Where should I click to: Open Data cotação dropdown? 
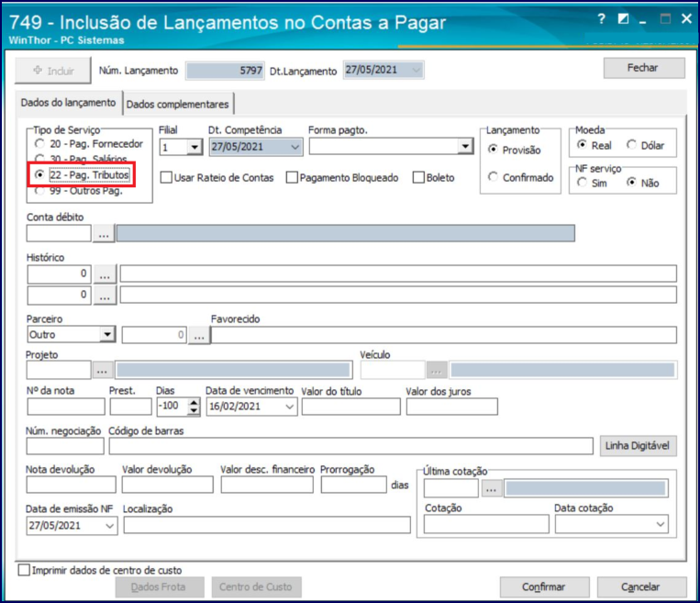(x=661, y=524)
